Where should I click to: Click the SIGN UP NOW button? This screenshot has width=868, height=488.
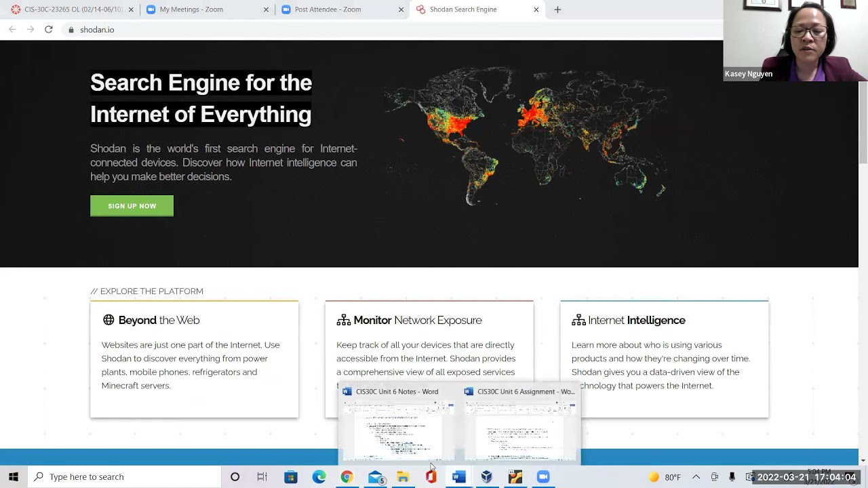point(132,206)
